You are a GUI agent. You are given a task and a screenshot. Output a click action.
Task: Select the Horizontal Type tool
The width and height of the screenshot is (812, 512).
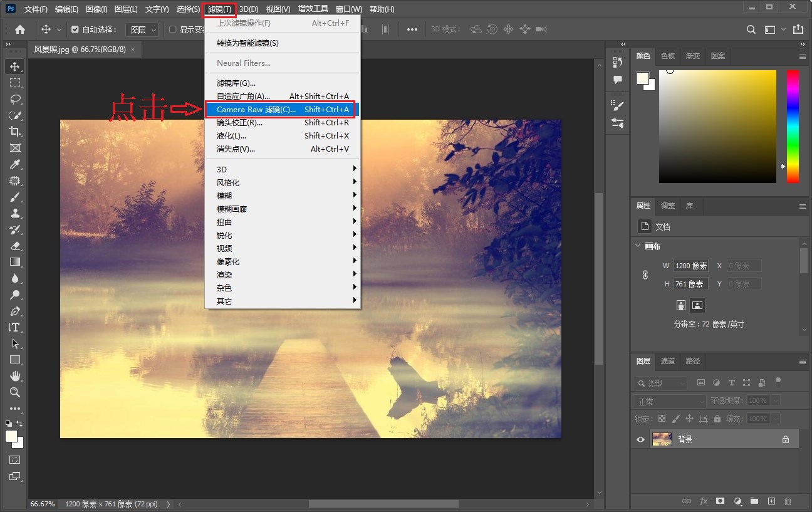15,327
